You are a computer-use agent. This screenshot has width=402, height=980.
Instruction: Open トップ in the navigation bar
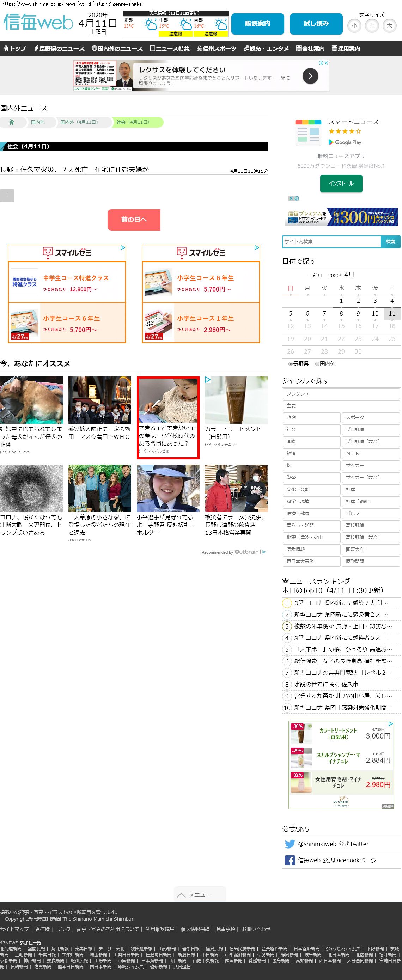pos(15,49)
